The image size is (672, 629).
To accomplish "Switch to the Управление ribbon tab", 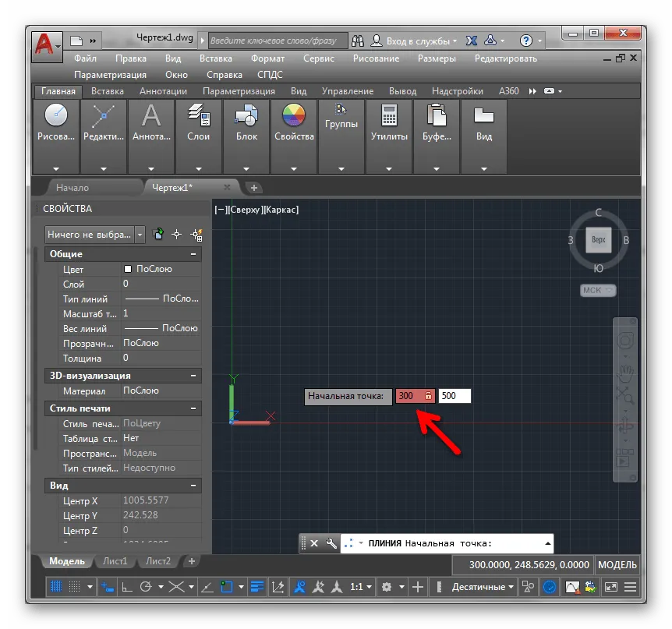I will 348,91.
